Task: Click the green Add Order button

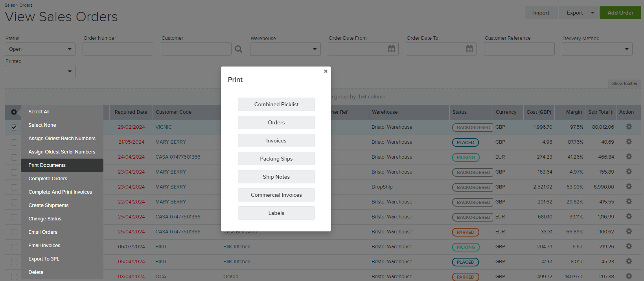Action: click(620, 13)
